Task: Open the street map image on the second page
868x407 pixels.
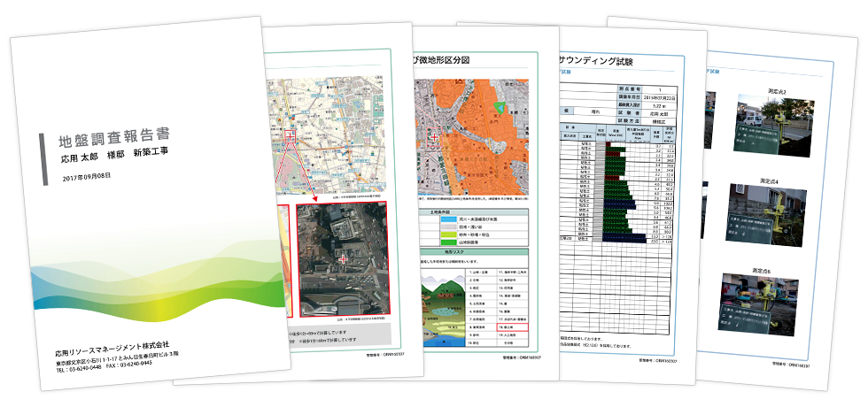Action: click(326, 136)
